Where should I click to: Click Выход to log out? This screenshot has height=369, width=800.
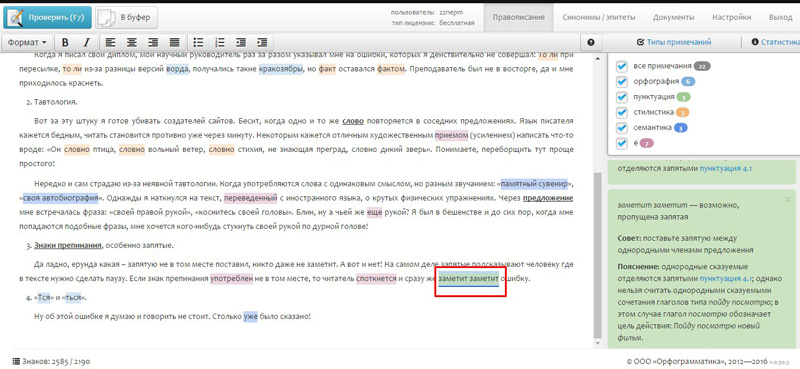pos(780,17)
